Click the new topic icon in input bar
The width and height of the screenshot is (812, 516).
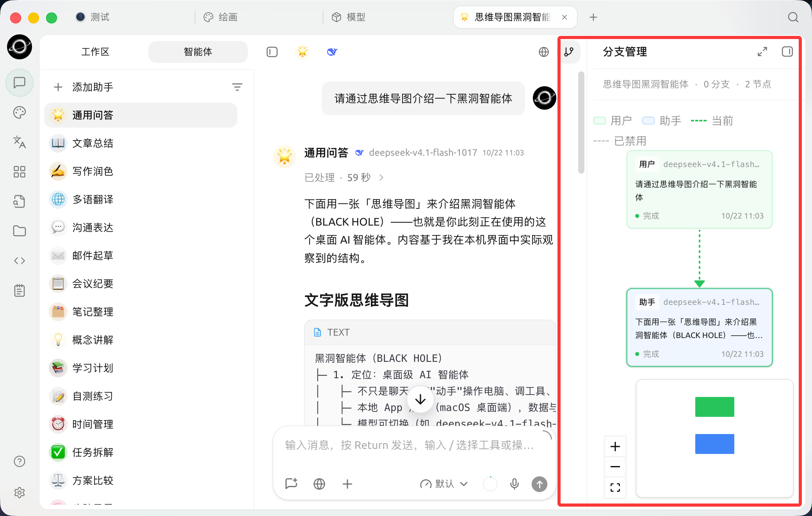(x=291, y=484)
